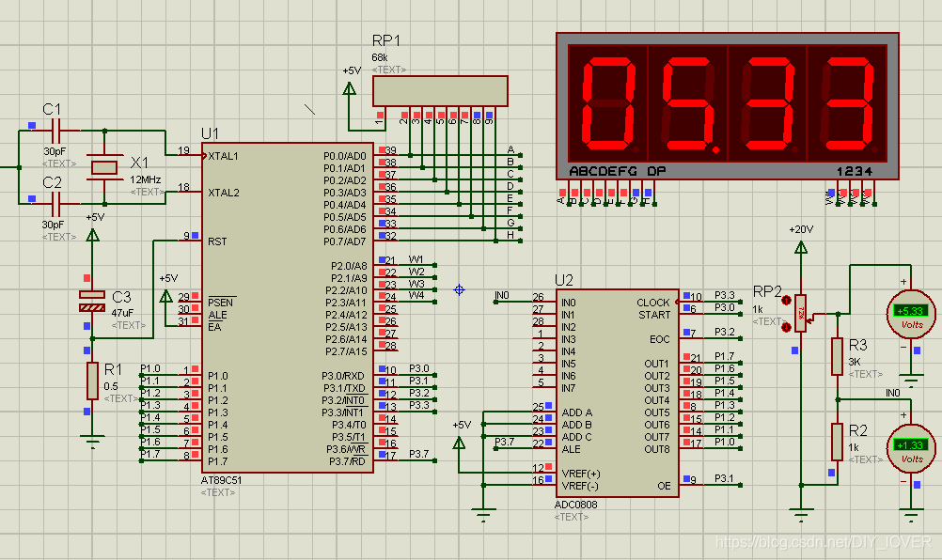Click the +5V power arrow beside RP1

(349, 88)
